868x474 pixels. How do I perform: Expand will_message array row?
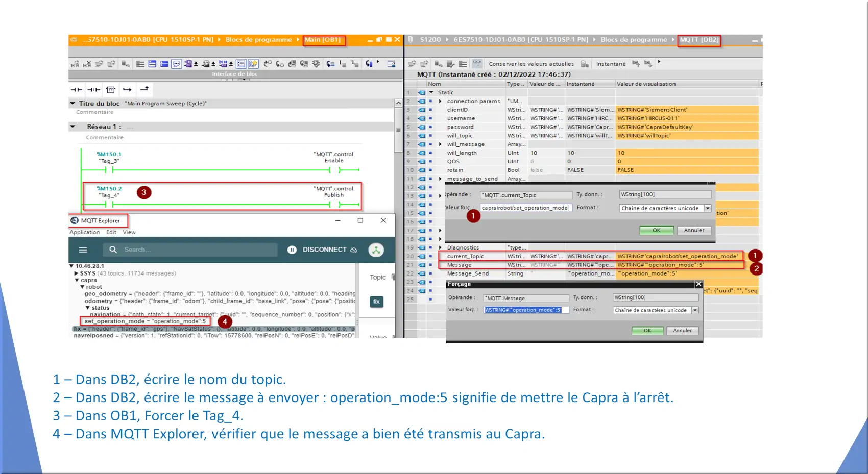point(440,144)
